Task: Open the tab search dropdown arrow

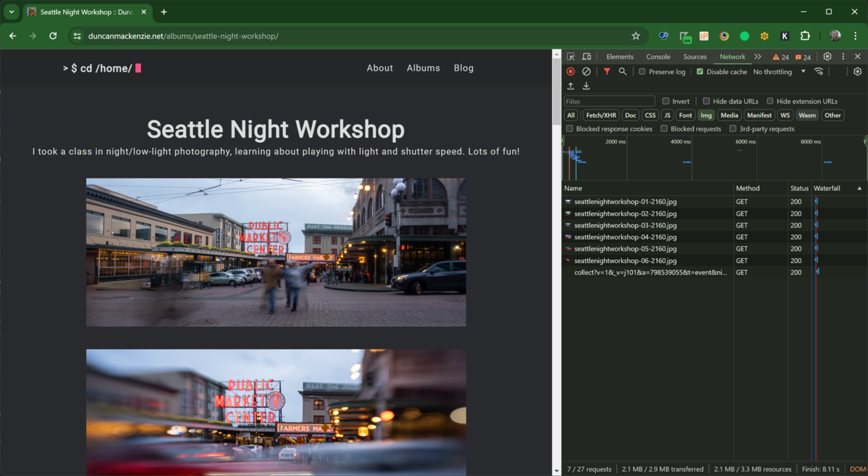Action: 12,12
